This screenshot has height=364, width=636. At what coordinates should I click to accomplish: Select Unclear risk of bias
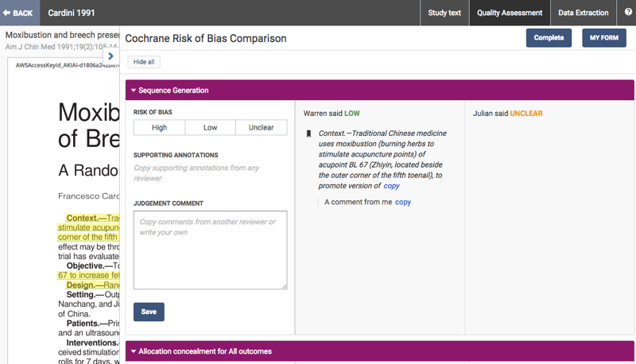click(x=261, y=127)
